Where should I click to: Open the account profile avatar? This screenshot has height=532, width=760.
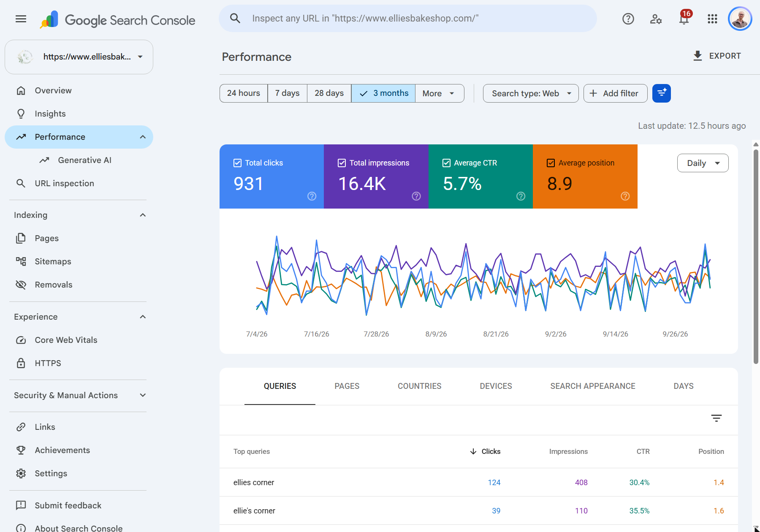(740, 19)
